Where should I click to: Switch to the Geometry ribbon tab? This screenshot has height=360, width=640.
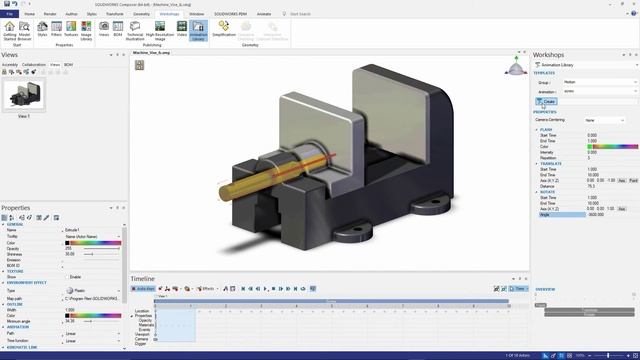[142, 14]
